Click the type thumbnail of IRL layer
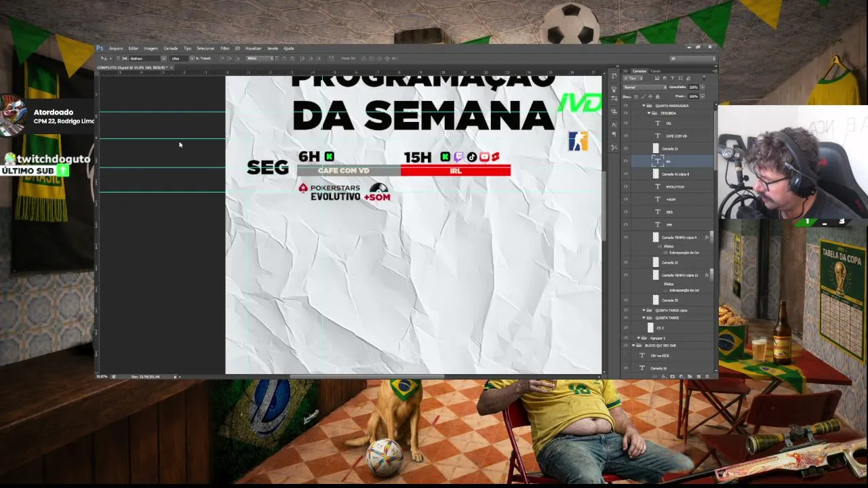The width and height of the screenshot is (868, 488). [657, 123]
